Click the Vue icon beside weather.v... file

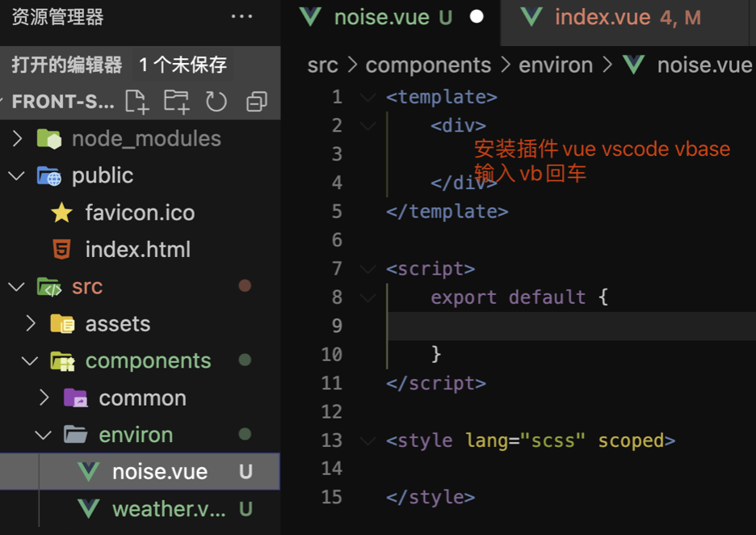(x=89, y=509)
